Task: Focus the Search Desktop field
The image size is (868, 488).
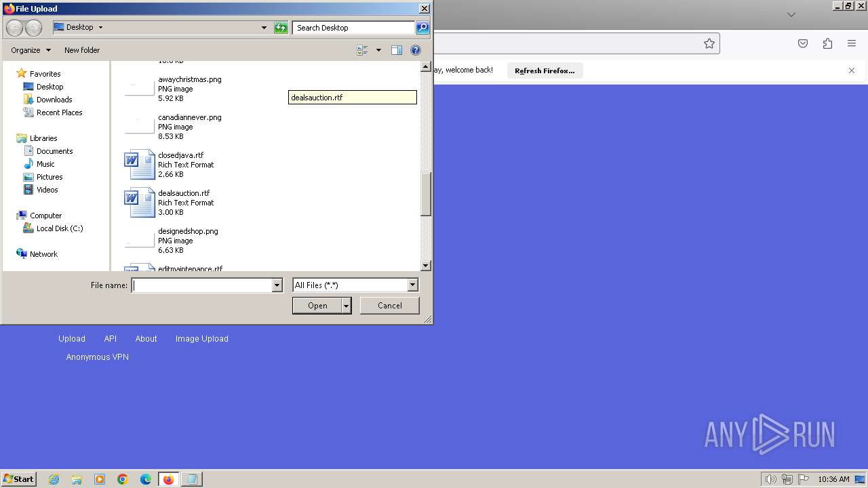Action: [353, 28]
